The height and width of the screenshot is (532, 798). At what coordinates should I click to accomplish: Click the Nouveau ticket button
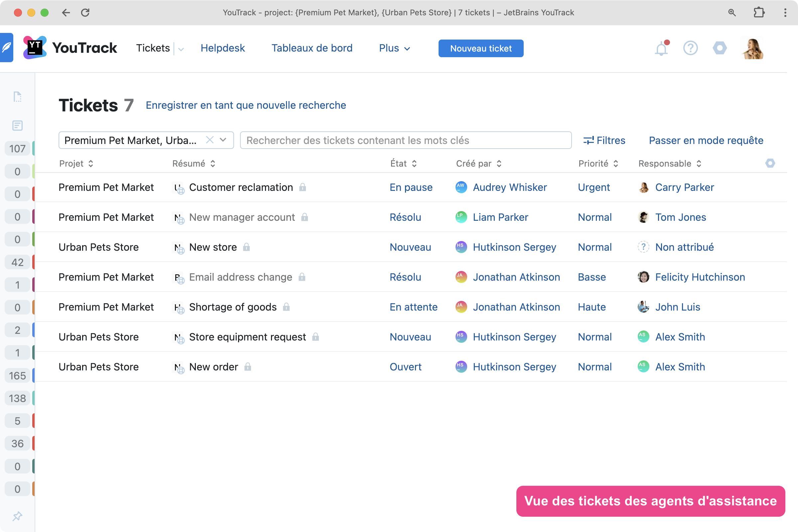pos(480,49)
